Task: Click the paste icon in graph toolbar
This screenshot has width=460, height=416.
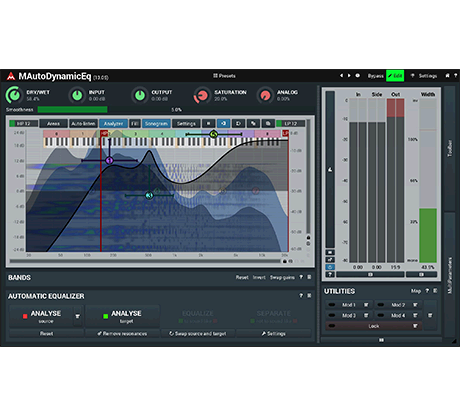Action: click(x=268, y=124)
